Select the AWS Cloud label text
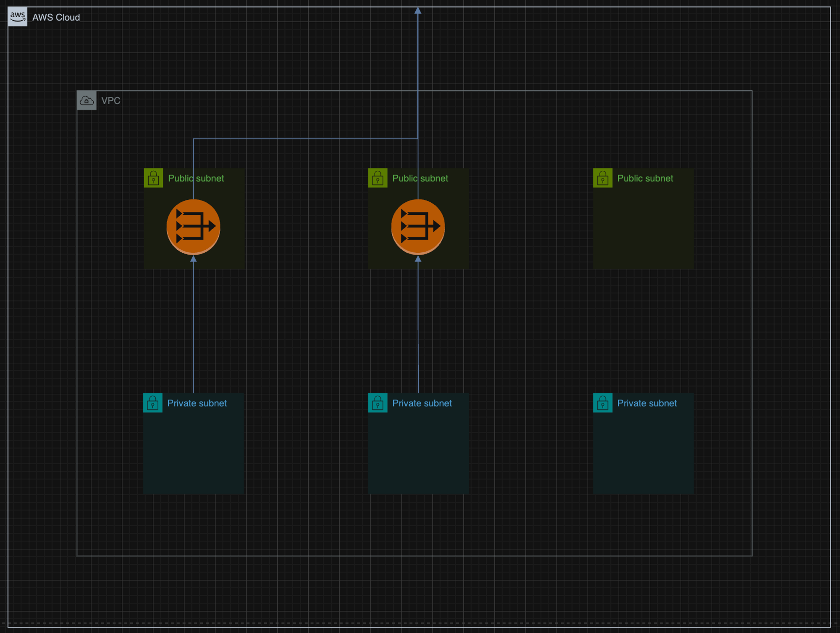840x633 pixels. 56,18
